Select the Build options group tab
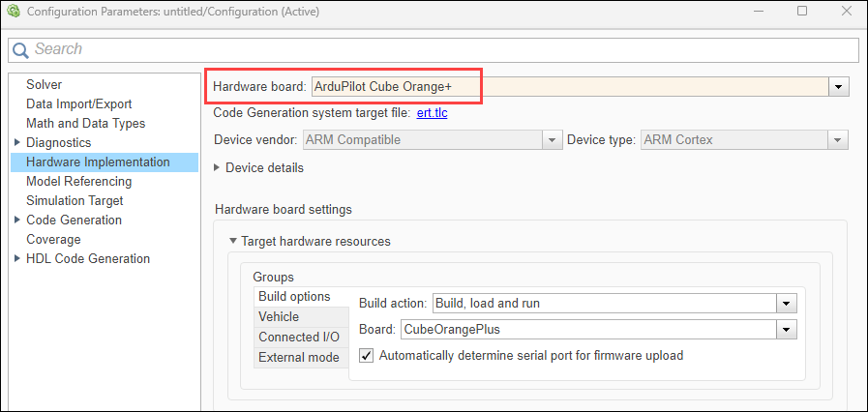Image resolution: width=868 pixels, height=412 pixels. point(301,296)
